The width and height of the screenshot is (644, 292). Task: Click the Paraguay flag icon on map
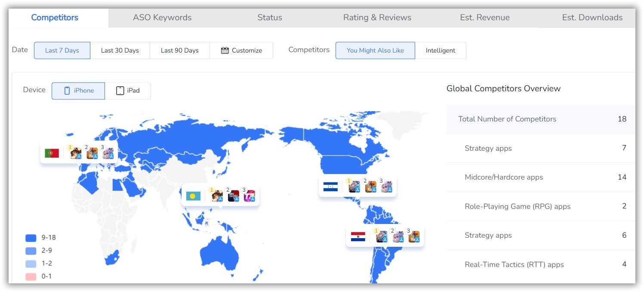click(x=358, y=236)
